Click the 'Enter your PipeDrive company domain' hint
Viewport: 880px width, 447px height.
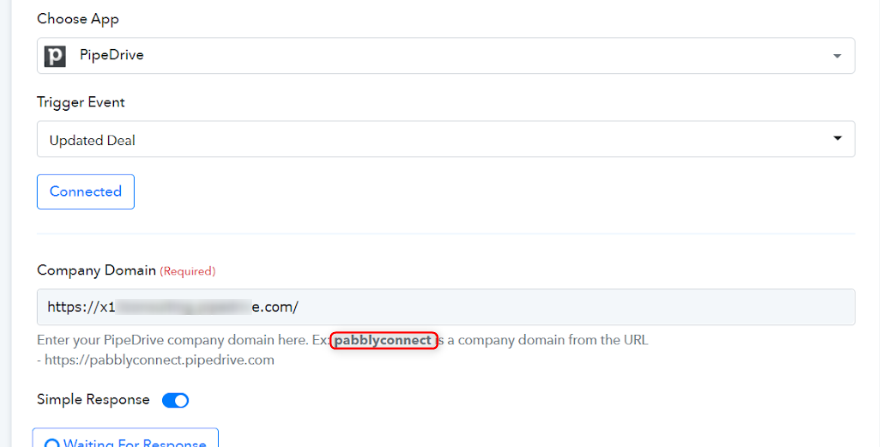pyautogui.click(x=172, y=340)
